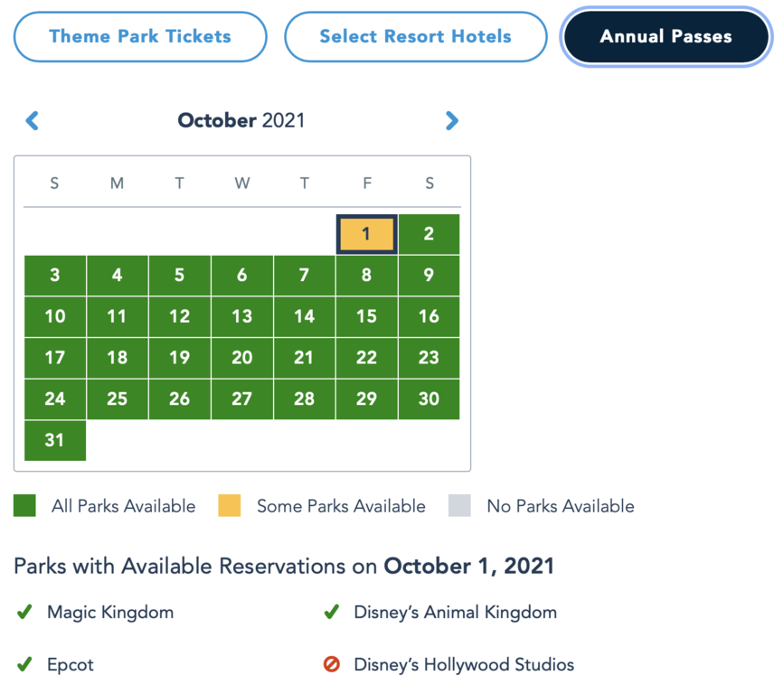Choose October 15 date cell
This screenshot has width=784, height=694.
click(366, 316)
